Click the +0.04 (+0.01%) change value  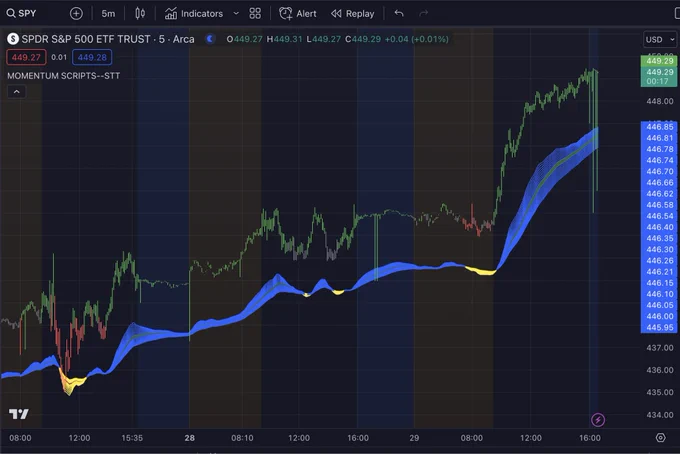[416, 39]
